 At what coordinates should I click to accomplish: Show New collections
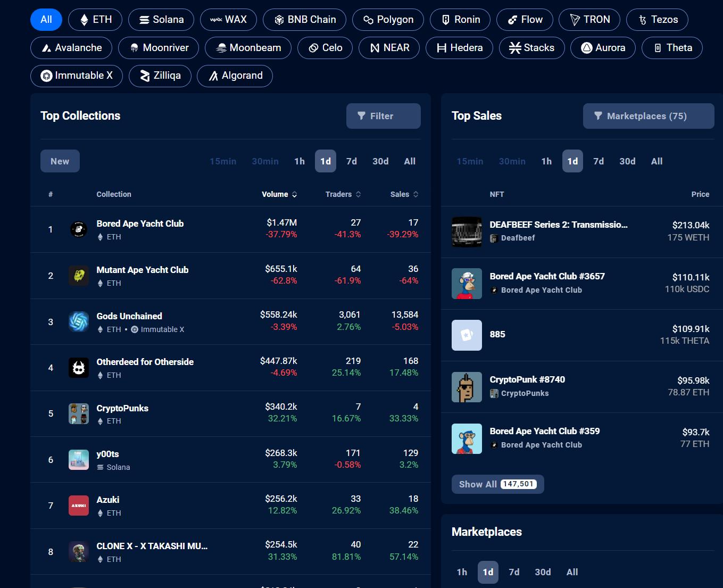click(x=60, y=161)
